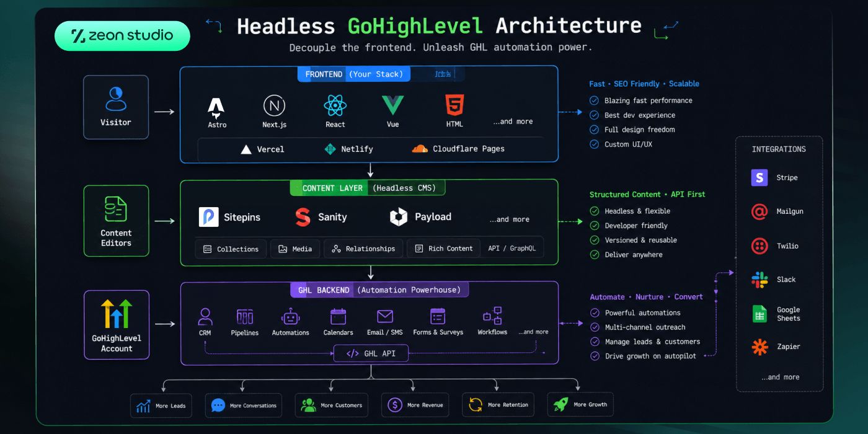This screenshot has width=868, height=434.
Task: Toggle the Best dev experience checkmark
Action: tap(594, 115)
